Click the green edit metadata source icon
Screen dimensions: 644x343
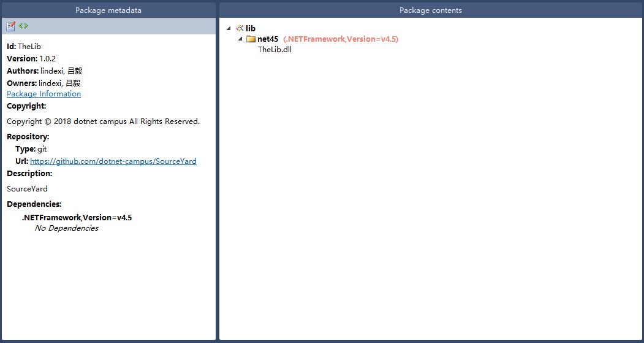23,26
